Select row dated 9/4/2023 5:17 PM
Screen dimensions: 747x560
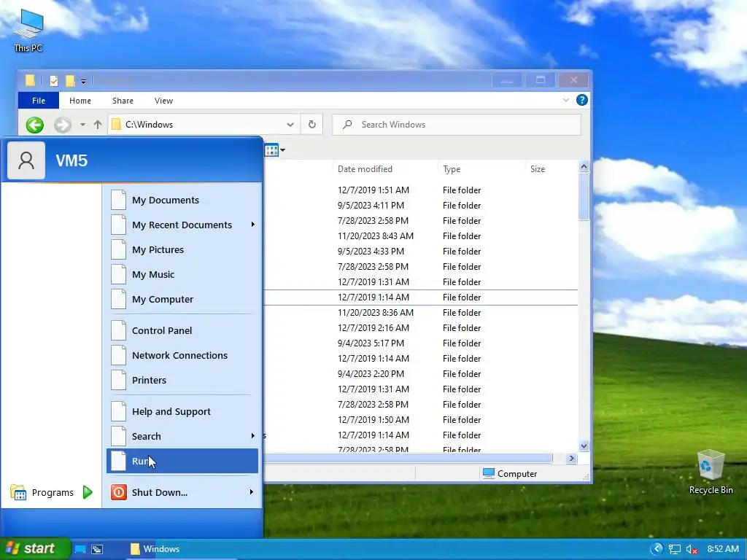pyautogui.click(x=421, y=343)
